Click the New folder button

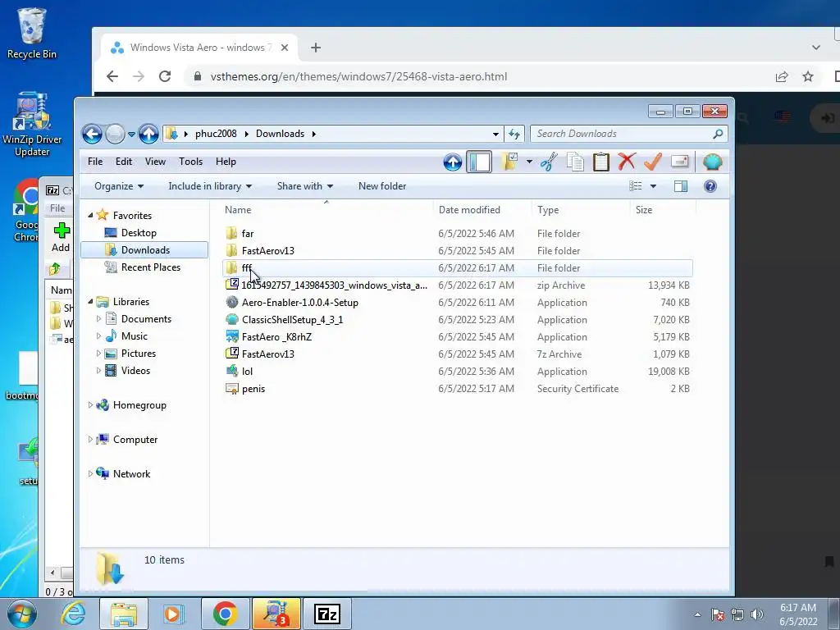[x=382, y=186]
